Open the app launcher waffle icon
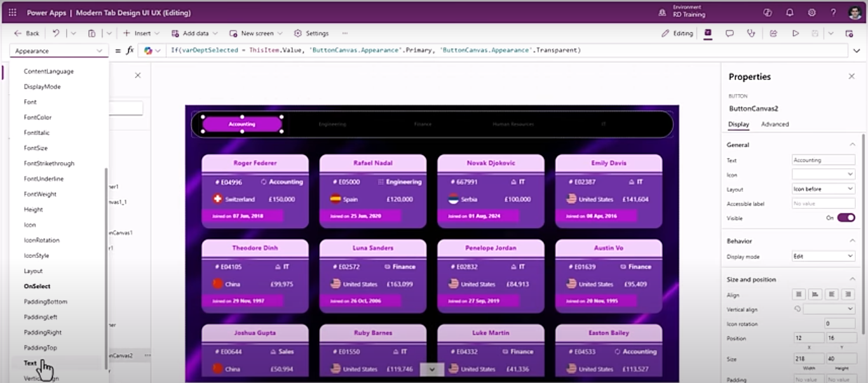 12,13
